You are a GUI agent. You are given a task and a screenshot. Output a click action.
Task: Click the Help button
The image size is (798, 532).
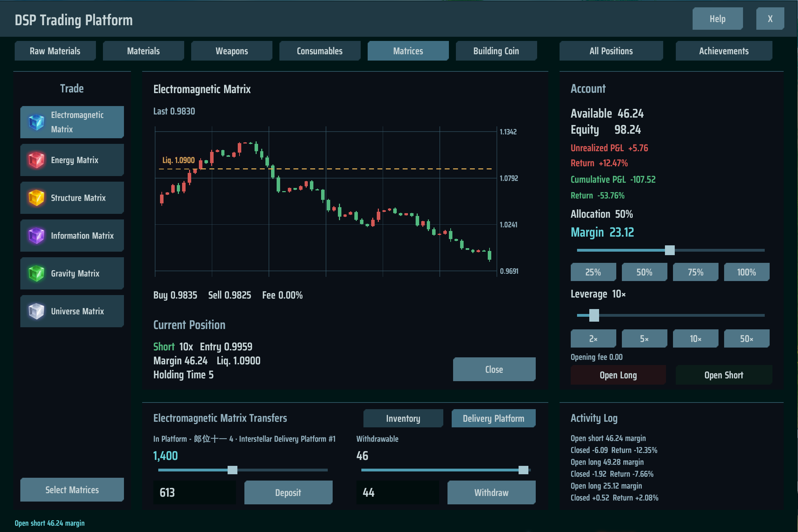pos(717,19)
